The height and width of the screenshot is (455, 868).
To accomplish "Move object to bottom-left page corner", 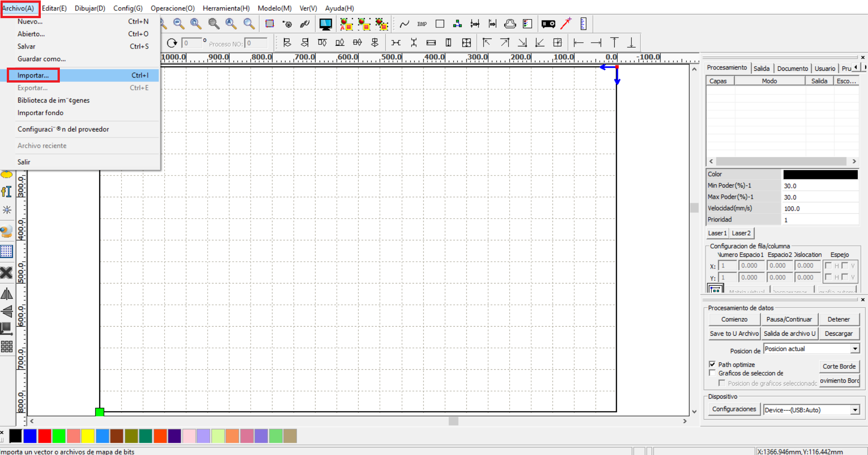I will tap(540, 43).
